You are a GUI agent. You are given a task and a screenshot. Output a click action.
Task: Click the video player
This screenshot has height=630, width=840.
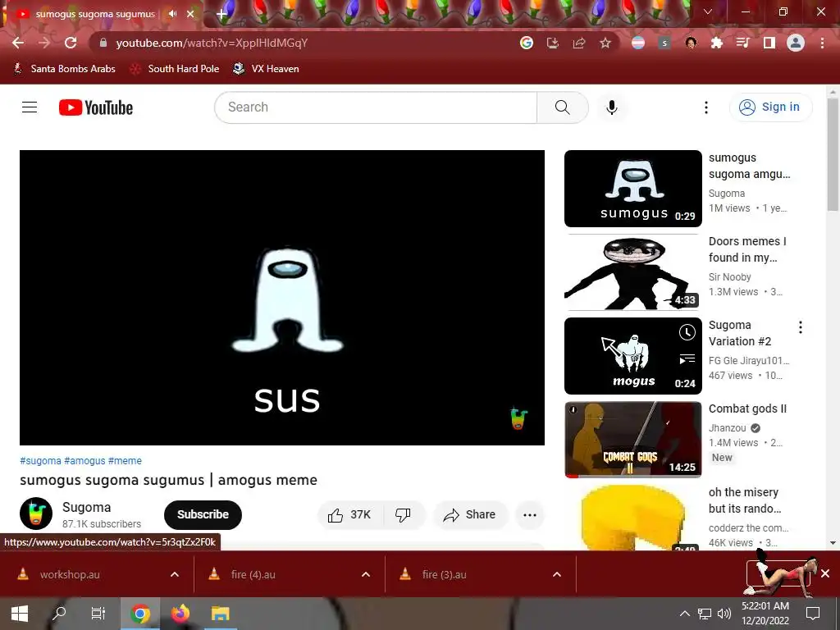(x=282, y=297)
